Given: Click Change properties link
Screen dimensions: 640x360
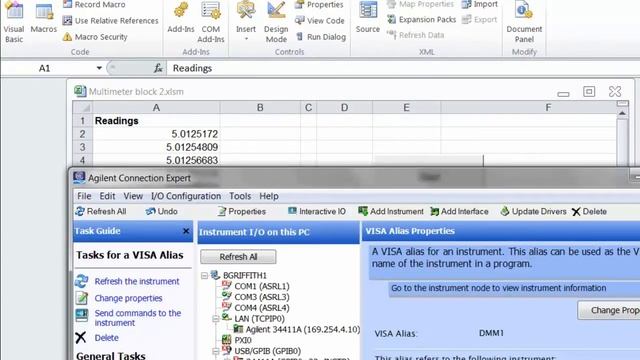Looking at the screenshot, I should click(128, 298).
